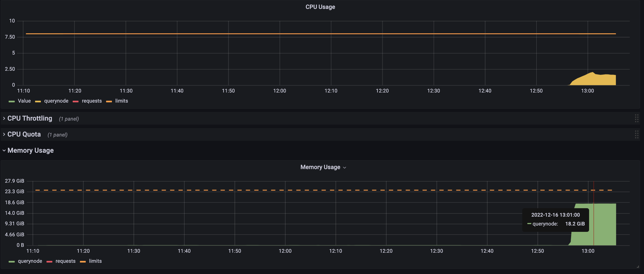Click the red requests legend marker

click(x=75, y=101)
